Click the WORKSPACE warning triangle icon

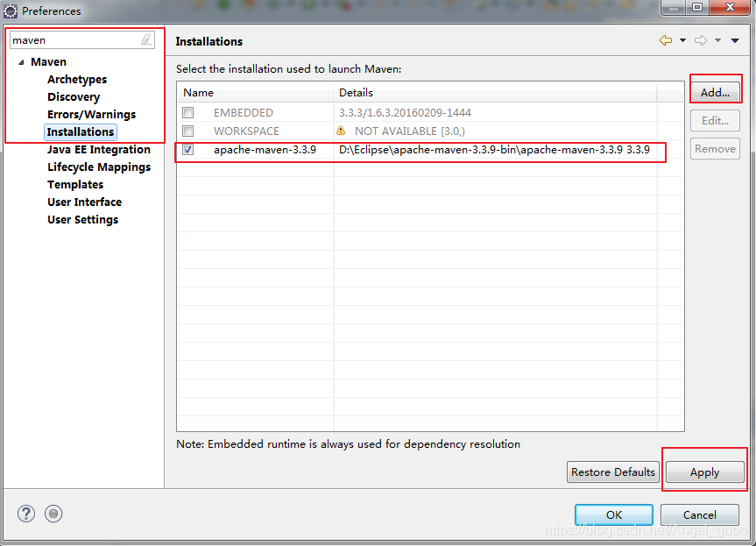341,131
